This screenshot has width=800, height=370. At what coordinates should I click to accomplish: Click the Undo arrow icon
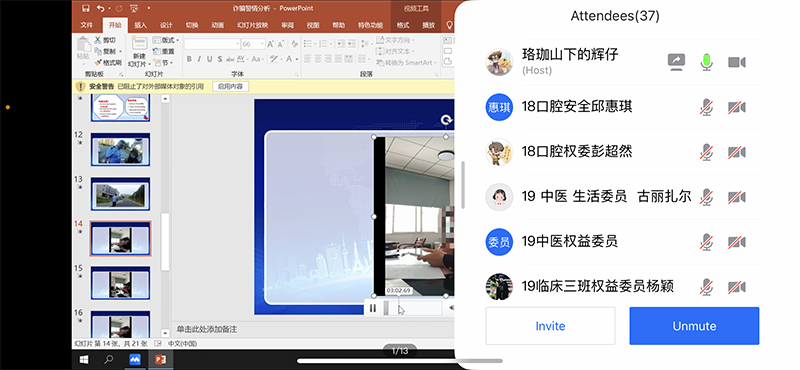pyautogui.click(x=100, y=8)
